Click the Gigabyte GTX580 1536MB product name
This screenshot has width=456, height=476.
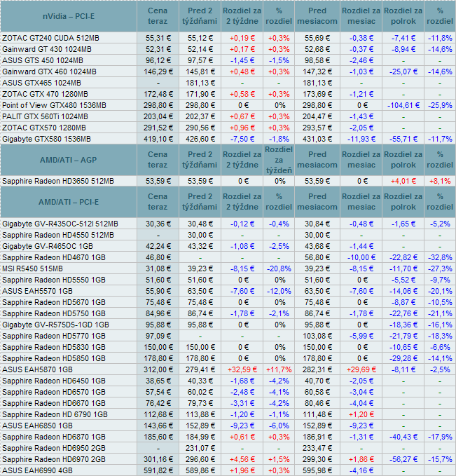click(46, 140)
